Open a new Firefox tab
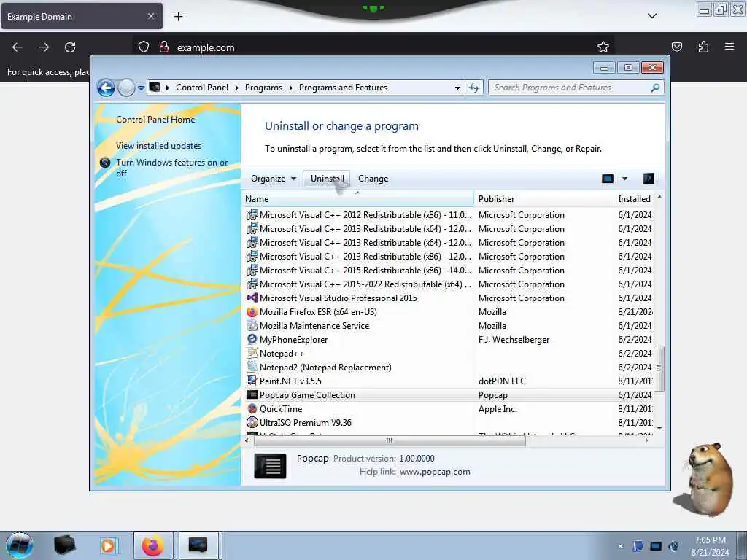Viewport: 747px width, 560px height. click(178, 17)
